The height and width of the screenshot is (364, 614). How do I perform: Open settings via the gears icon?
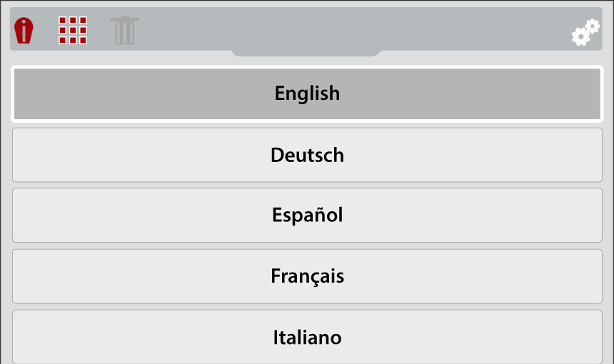(585, 32)
